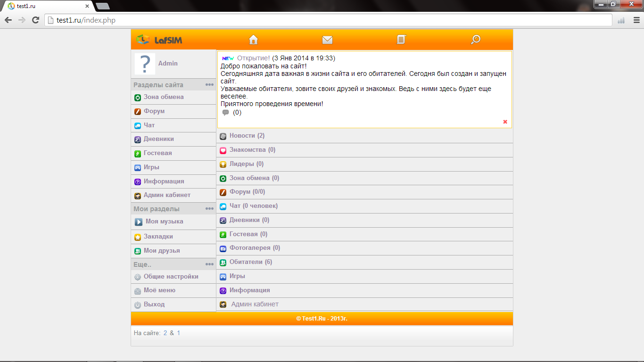Open the journal notes icon in header
Viewport: 644px width, 362px height.
pyautogui.click(x=401, y=40)
